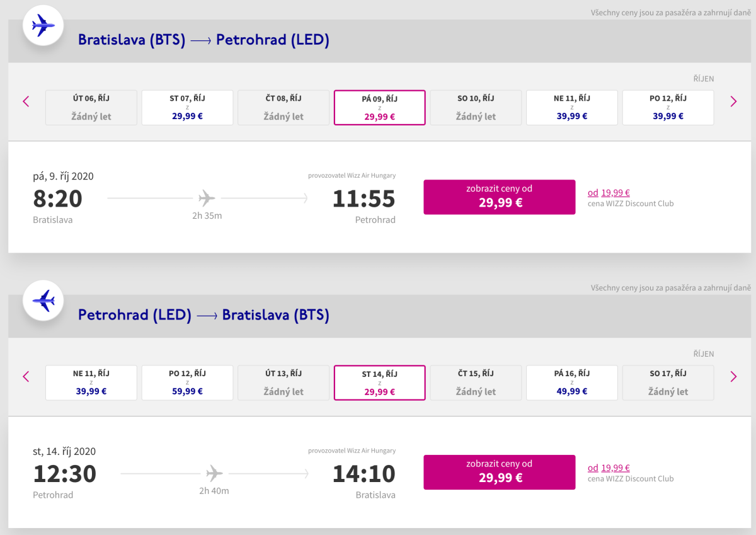Viewport: 756px width, 535px height.
Task: Click the outbound flight airplane icon
Action: tap(43, 26)
